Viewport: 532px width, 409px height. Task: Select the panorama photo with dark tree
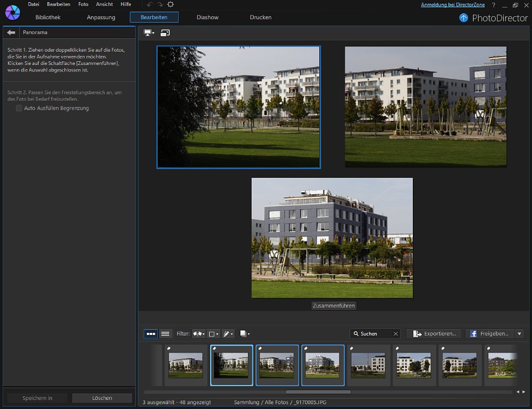pos(239,108)
